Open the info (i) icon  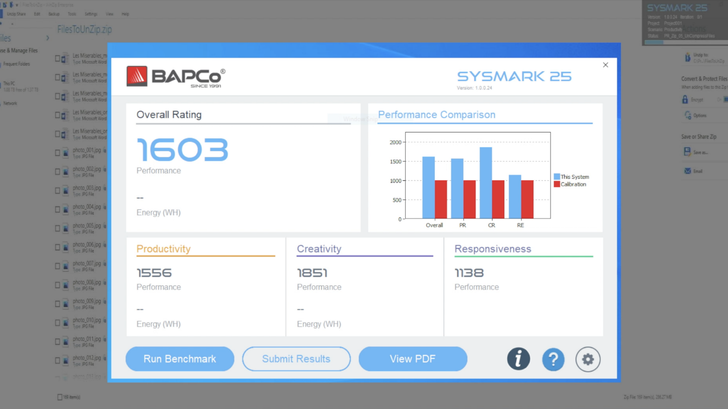pos(518,359)
